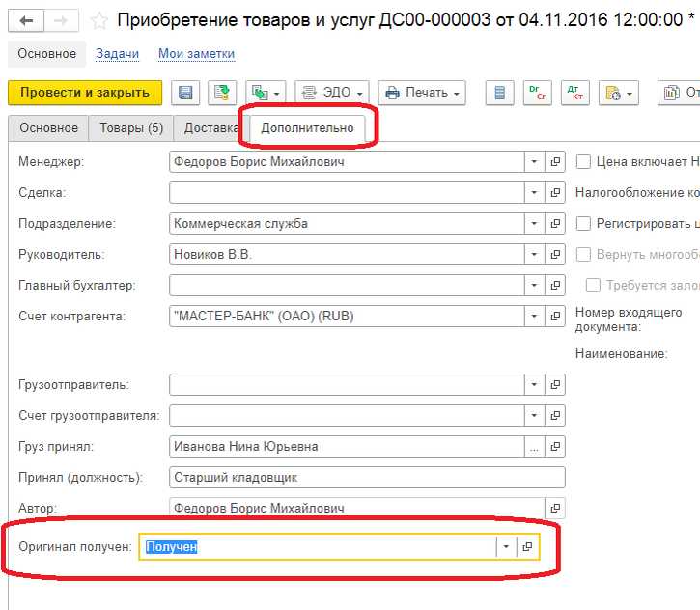Click Груз принял field Иванова Нина Юрьевна
The width and height of the screenshot is (700, 610).
click(347, 446)
